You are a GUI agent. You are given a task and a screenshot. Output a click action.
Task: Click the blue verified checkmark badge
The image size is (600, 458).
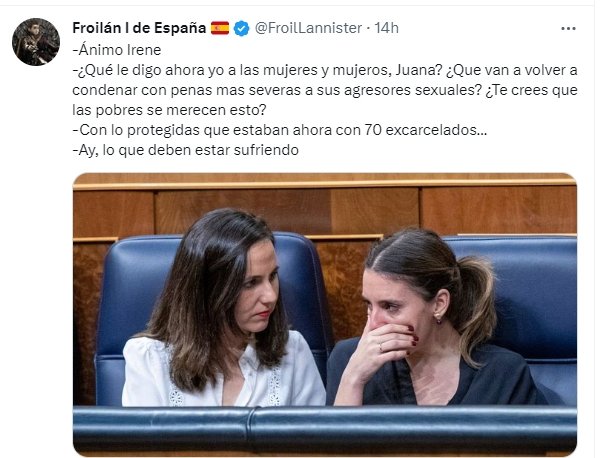click(241, 29)
